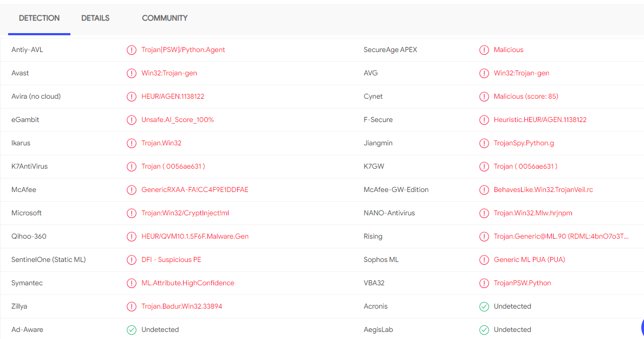Click the green check icon for Acronis

(x=484, y=306)
